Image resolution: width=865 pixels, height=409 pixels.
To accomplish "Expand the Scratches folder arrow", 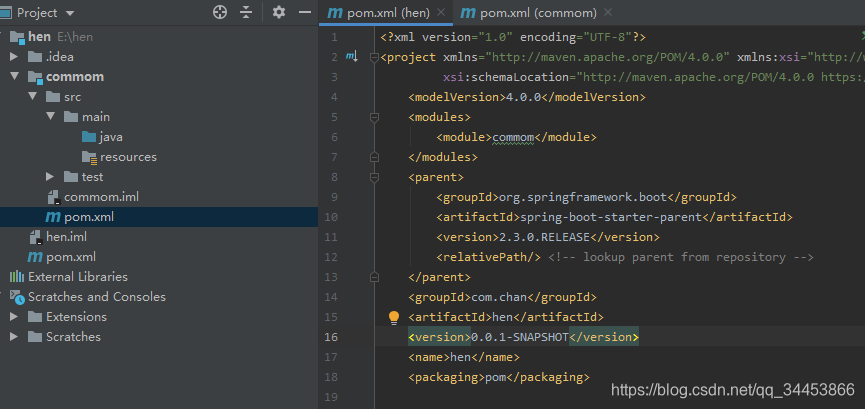I will point(14,337).
